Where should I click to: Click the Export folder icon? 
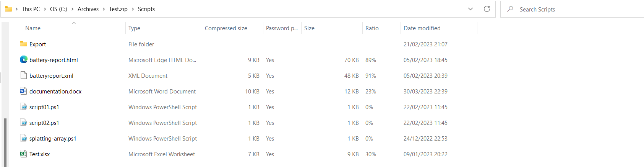pyautogui.click(x=24, y=44)
